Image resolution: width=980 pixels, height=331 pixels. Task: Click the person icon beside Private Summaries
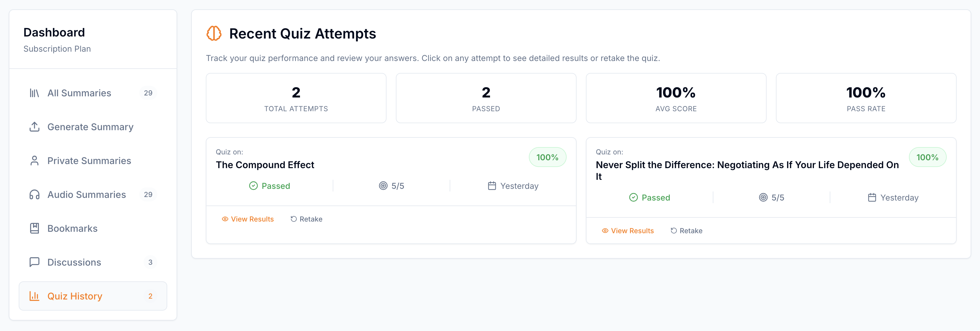coord(34,160)
